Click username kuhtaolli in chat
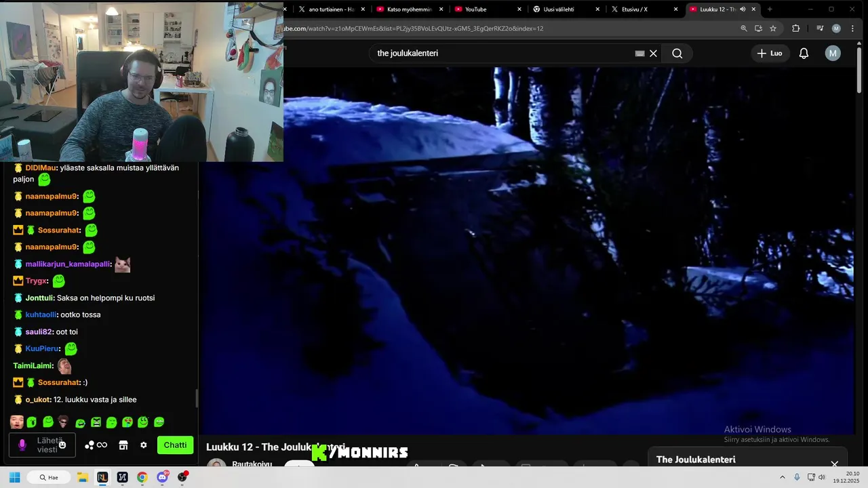868x488 pixels. point(41,314)
